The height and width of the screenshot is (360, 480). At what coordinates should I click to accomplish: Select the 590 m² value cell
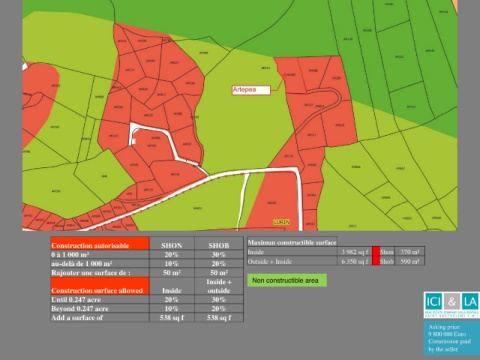410,261
